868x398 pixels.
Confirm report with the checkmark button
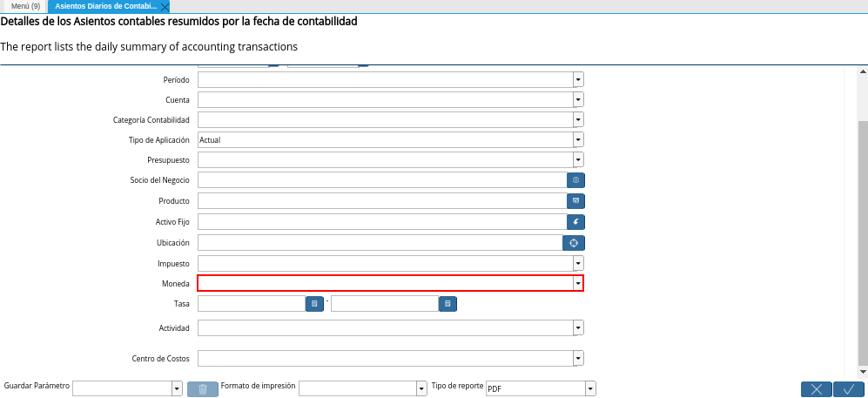(x=849, y=389)
